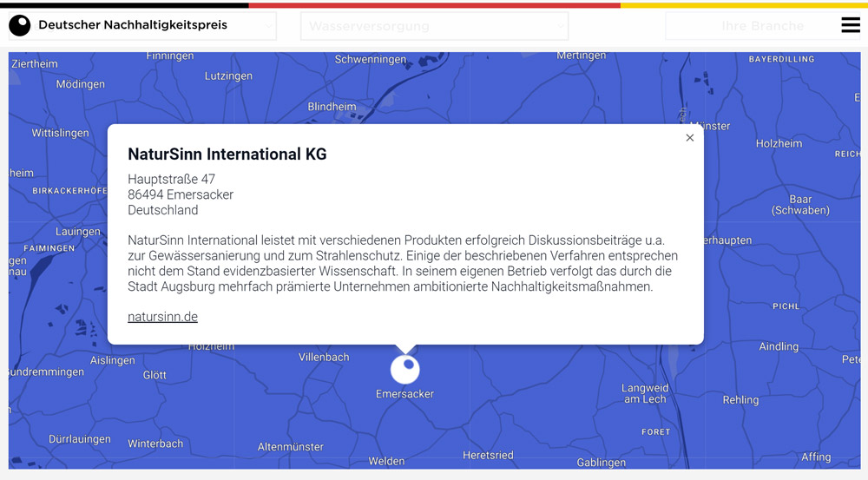
Task: Click Langweid am Lech on the map
Action: pyautogui.click(x=645, y=393)
